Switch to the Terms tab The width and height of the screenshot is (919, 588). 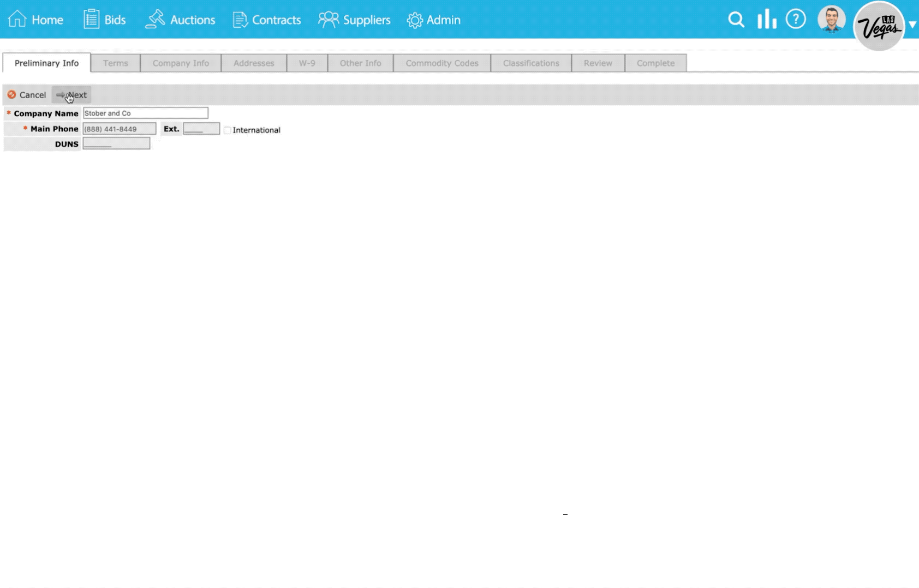pos(116,63)
